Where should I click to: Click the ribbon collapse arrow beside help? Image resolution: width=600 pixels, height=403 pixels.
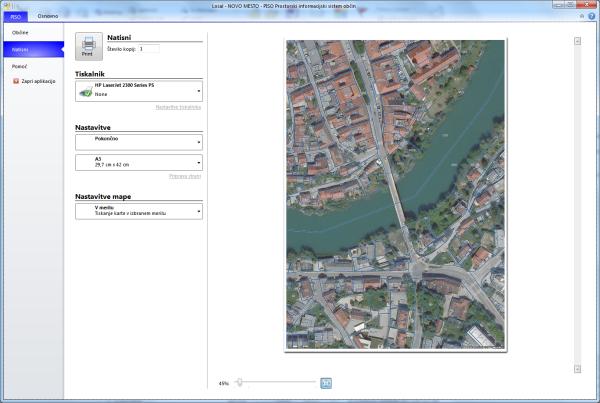[583, 15]
